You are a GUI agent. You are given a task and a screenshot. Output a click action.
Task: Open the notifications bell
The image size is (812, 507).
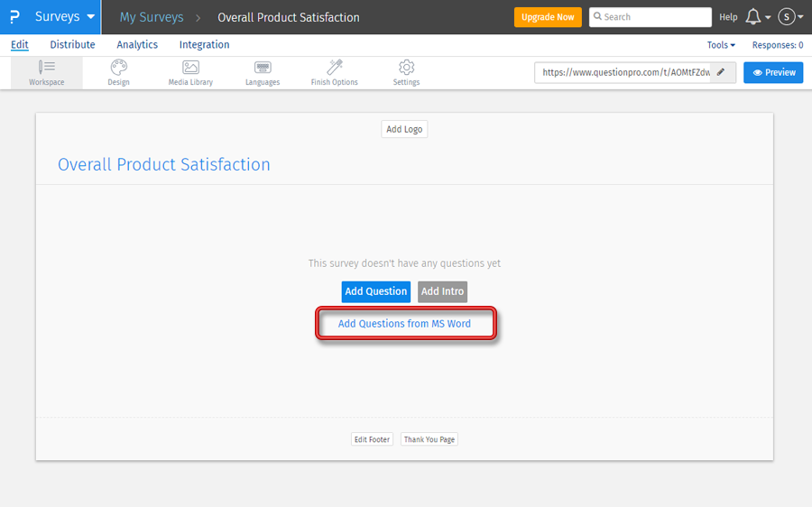pyautogui.click(x=753, y=17)
